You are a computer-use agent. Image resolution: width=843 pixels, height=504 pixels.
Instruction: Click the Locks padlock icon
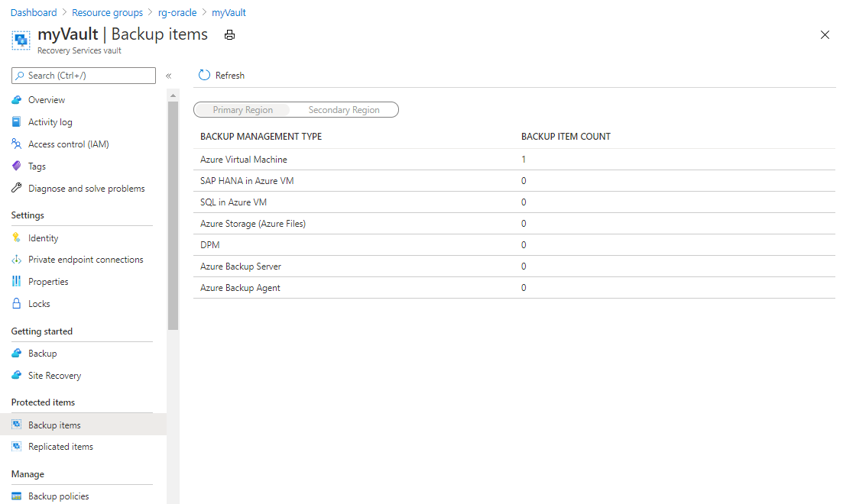(x=16, y=304)
